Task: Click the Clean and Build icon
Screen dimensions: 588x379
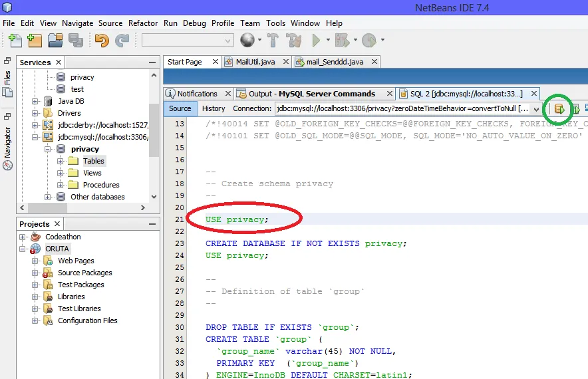Action: (294, 40)
